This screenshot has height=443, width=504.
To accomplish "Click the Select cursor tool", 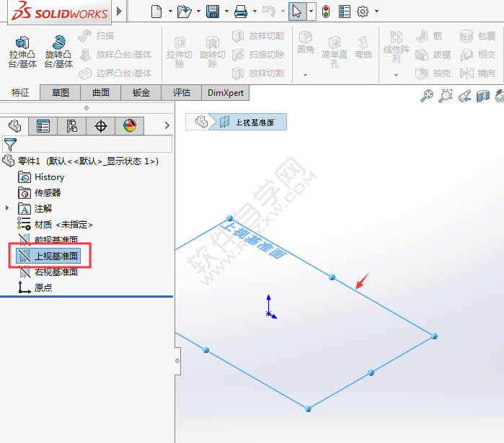I will 297,12.
